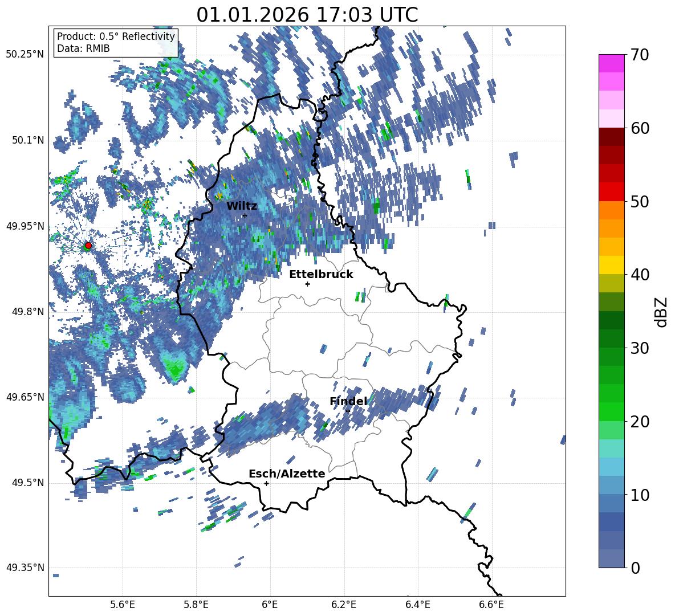The height and width of the screenshot is (616, 675).
Task: Click the Findel location label
Action: pyautogui.click(x=348, y=401)
